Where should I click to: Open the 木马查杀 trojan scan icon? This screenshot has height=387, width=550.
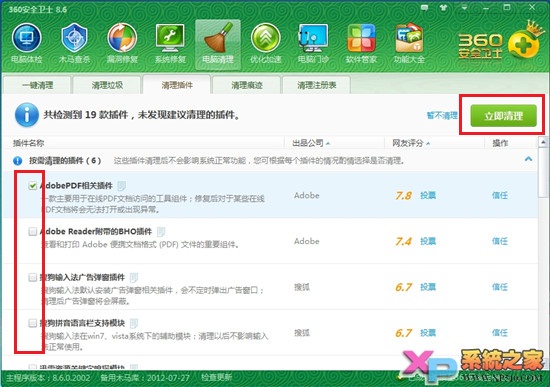[74, 44]
